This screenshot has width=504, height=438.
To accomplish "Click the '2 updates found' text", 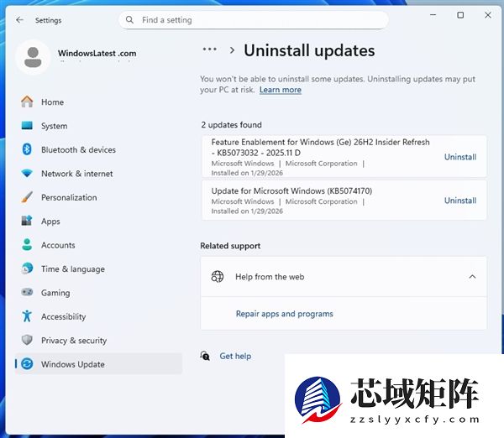I will pyautogui.click(x=232, y=124).
